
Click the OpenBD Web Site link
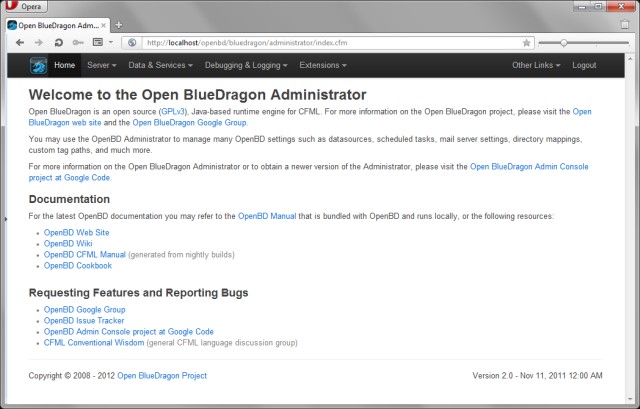click(76, 232)
